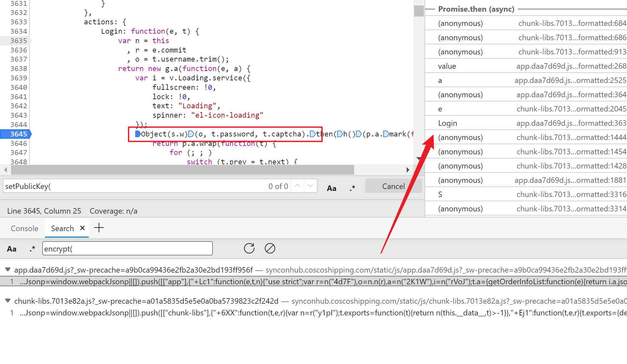Screen dimensions: 627x364
Task: Toggle inline breakpoint before (p.a.
Action: point(359,134)
